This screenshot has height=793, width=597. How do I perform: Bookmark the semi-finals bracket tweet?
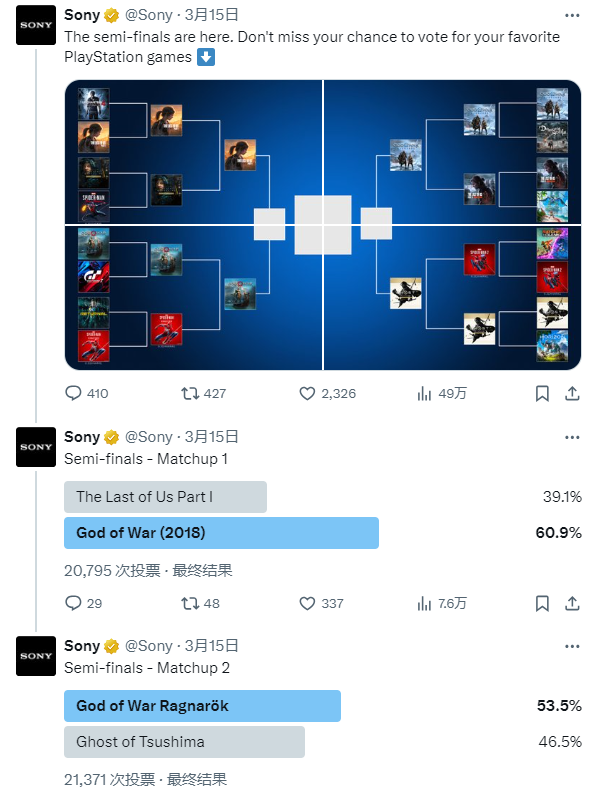click(542, 393)
